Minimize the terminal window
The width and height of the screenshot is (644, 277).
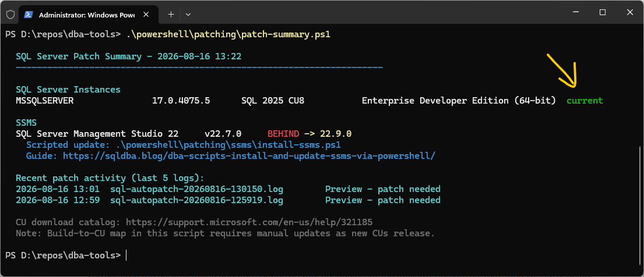[x=575, y=12]
